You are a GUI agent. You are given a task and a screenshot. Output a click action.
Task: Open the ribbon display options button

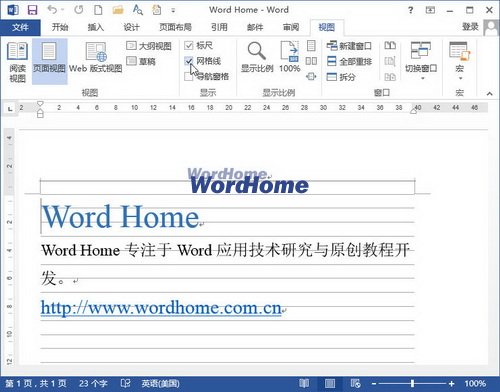(x=430, y=10)
